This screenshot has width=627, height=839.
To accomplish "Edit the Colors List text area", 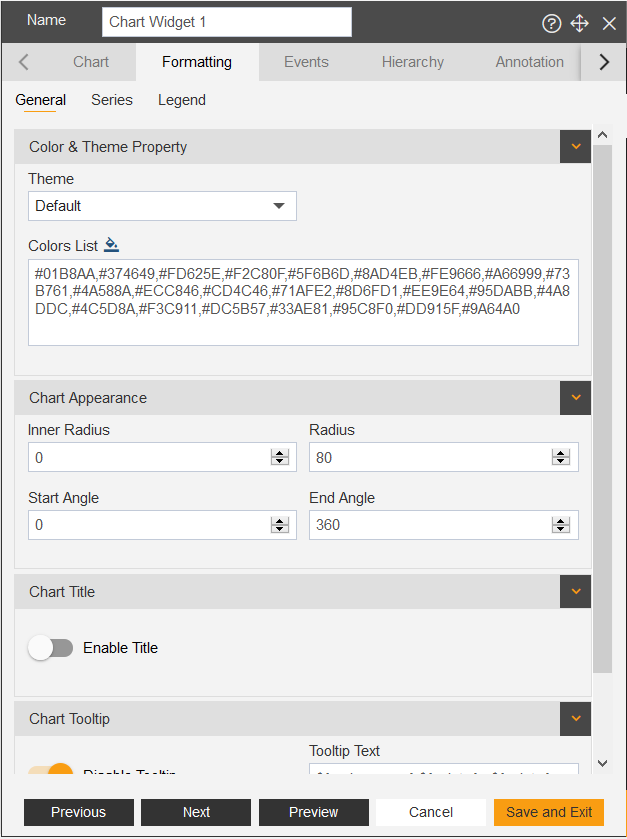I will point(303,302).
